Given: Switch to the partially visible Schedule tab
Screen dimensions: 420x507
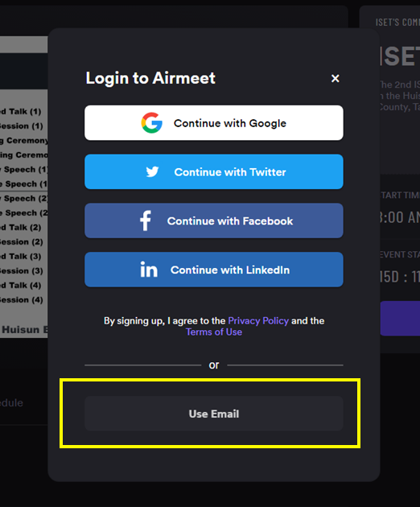Looking at the screenshot, I should [11, 403].
